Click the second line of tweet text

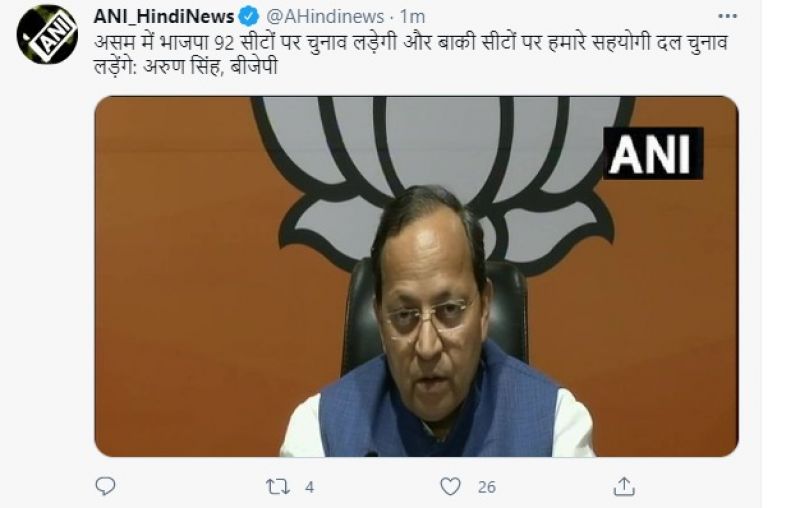click(x=186, y=67)
